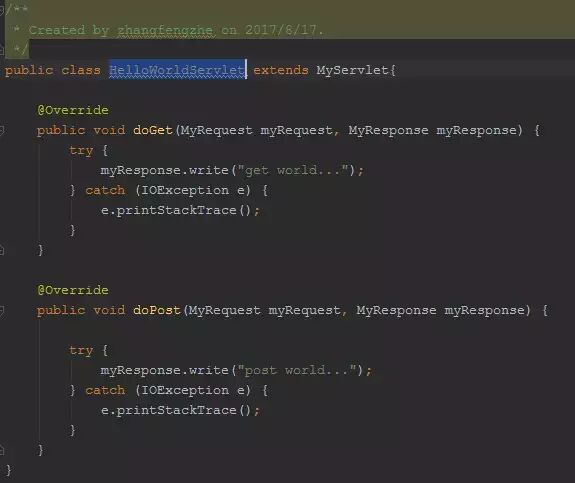Click MyResponse type in doPost signature
Screen dimensions: 575x483
(x=396, y=310)
